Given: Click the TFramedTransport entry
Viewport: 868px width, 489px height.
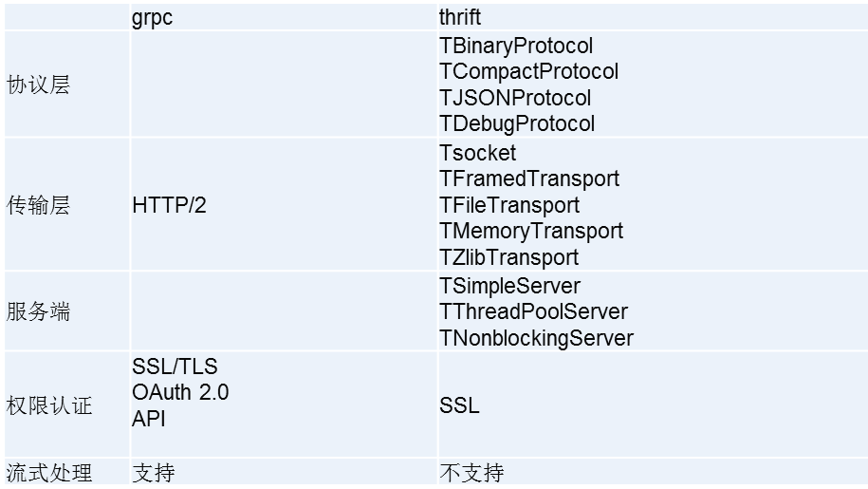Looking at the screenshot, I should click(529, 179).
